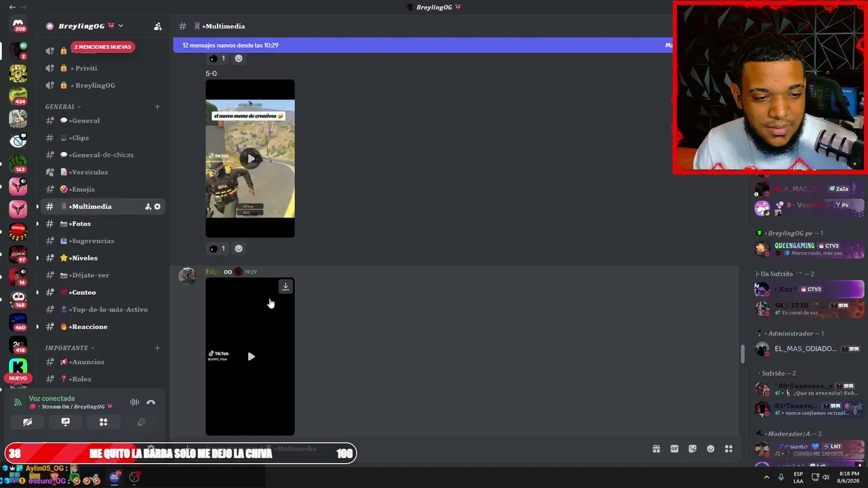Open the Multimedia channel settings gear
This screenshot has height=488, width=868.
point(157,207)
